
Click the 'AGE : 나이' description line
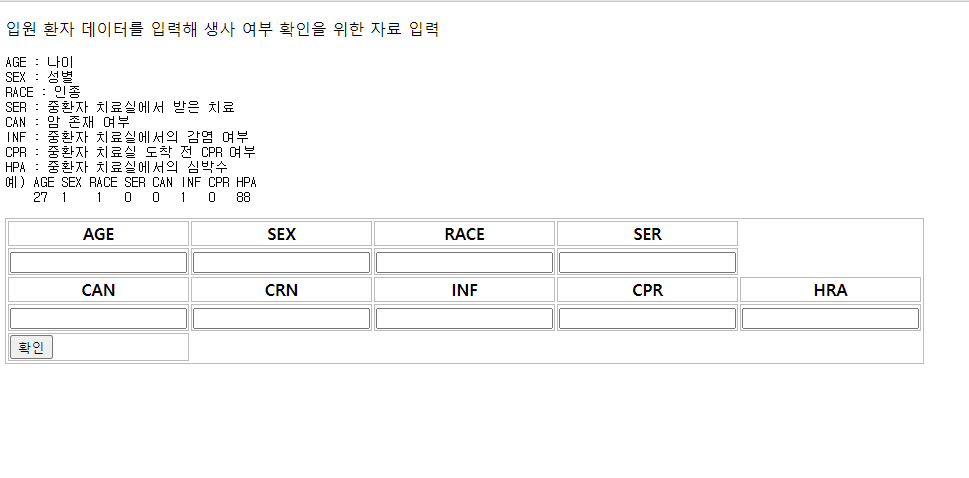40,62
